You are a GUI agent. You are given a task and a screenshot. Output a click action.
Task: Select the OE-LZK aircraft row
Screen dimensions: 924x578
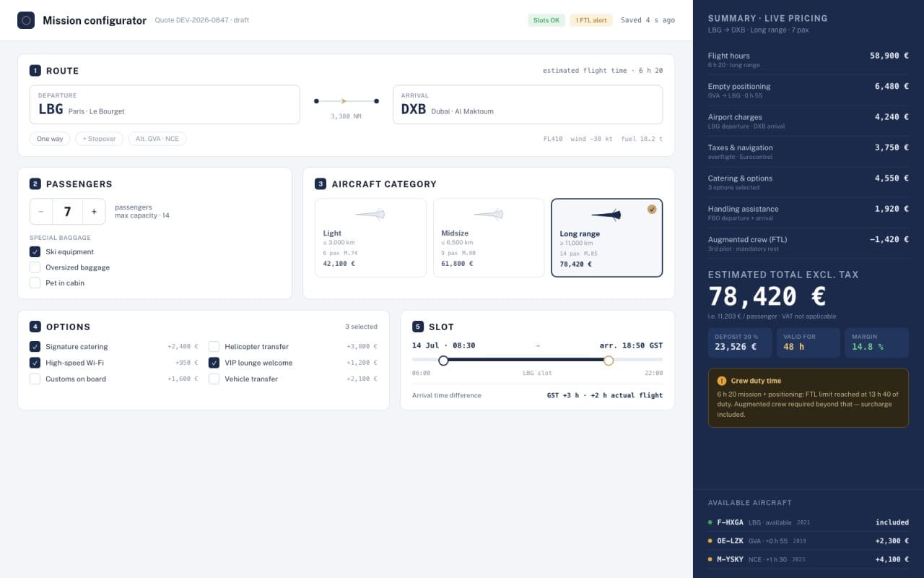coord(808,540)
